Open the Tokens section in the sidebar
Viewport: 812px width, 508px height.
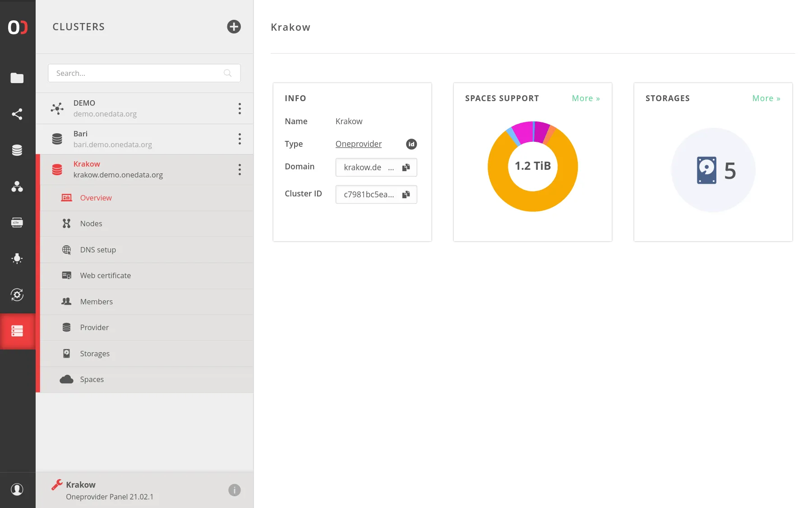point(18,222)
